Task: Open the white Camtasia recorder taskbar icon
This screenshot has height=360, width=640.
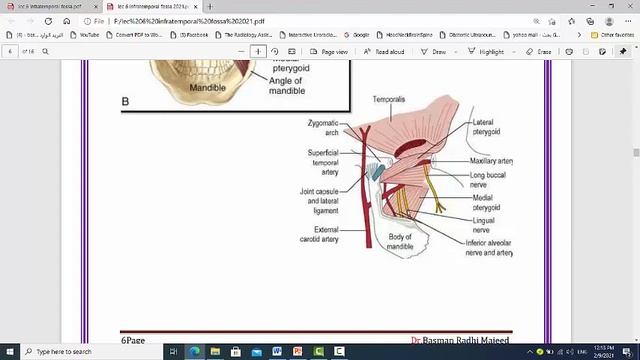Action: (x=339, y=351)
